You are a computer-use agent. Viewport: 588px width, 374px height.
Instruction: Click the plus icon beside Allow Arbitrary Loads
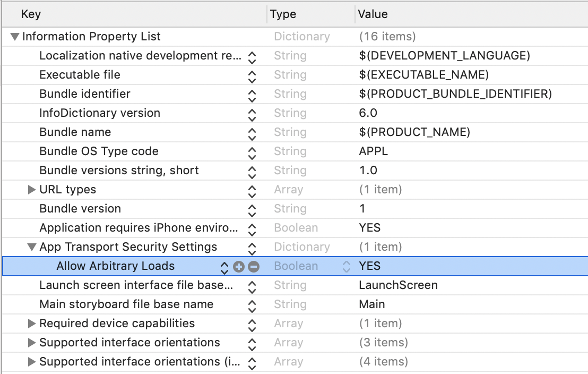tap(239, 266)
